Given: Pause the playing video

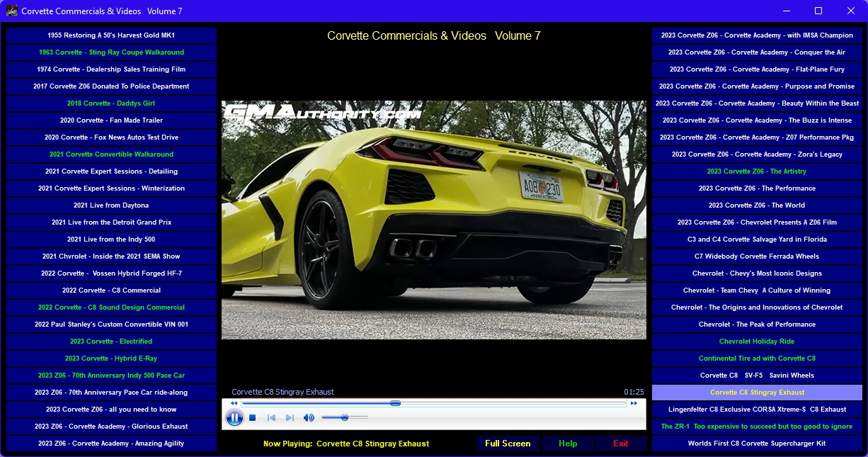Looking at the screenshot, I should pos(234,418).
